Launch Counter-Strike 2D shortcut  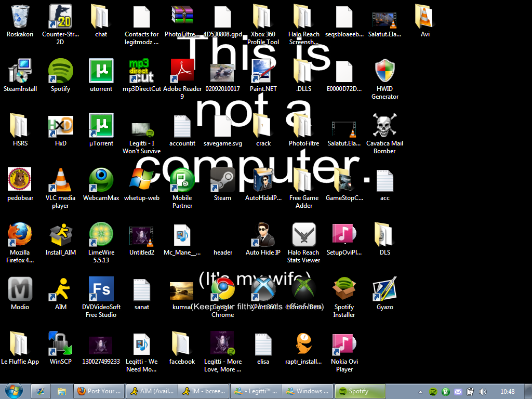click(x=60, y=17)
